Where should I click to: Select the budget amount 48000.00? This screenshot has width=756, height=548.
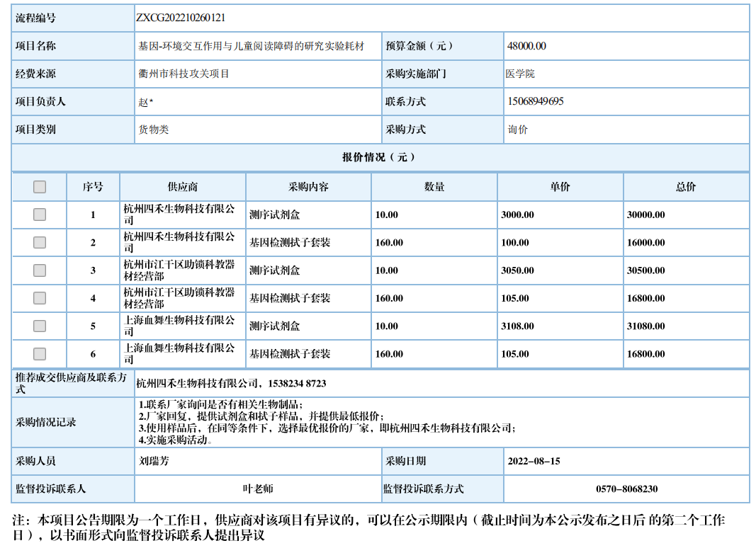point(526,46)
